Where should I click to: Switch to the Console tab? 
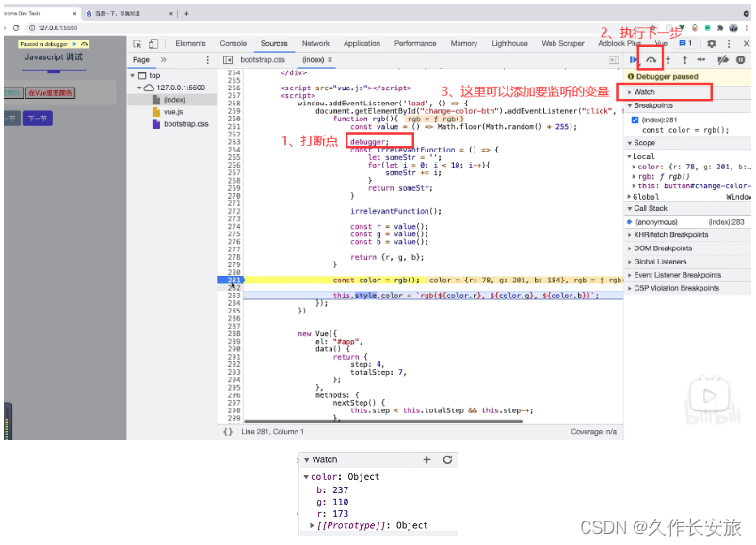[233, 44]
